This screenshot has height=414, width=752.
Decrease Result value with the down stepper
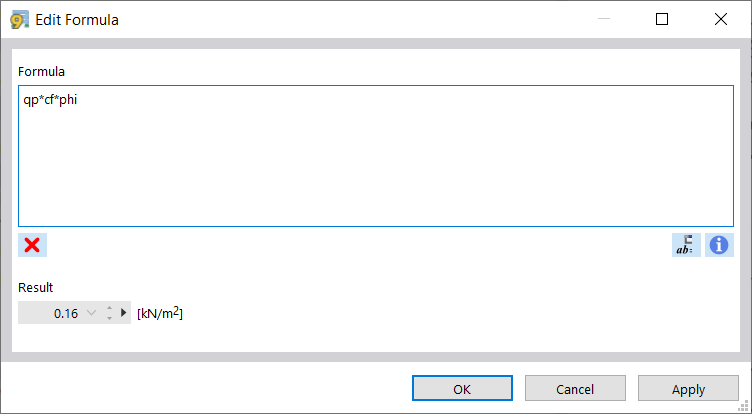(x=109, y=318)
